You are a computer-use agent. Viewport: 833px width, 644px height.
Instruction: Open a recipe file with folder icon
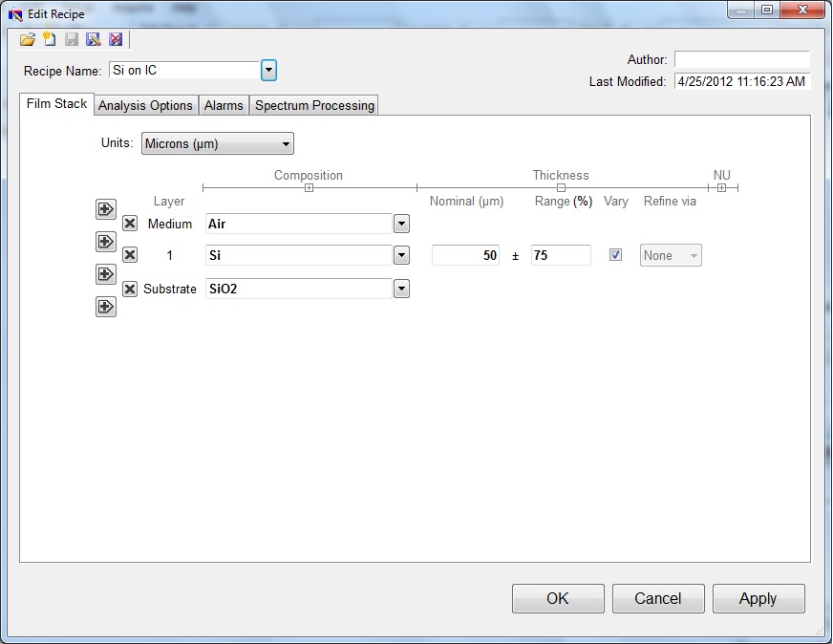point(28,39)
